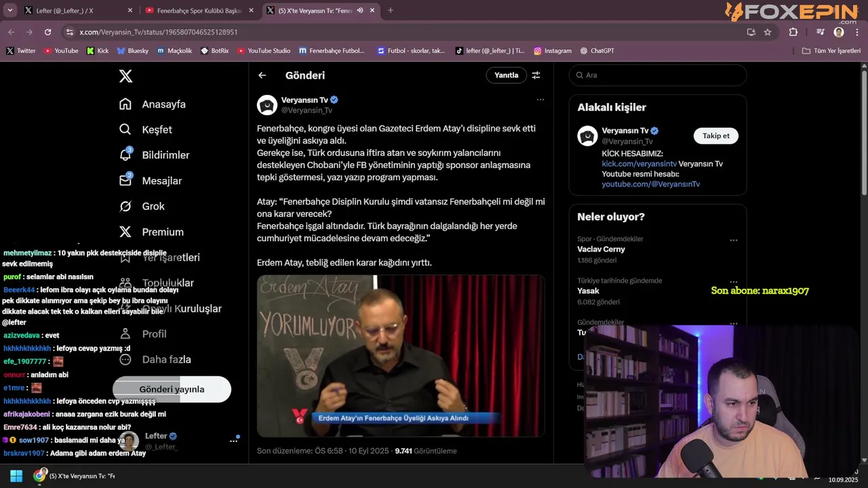Open Instagram bookmark
Screen dimensions: 868x488
pos(553,51)
